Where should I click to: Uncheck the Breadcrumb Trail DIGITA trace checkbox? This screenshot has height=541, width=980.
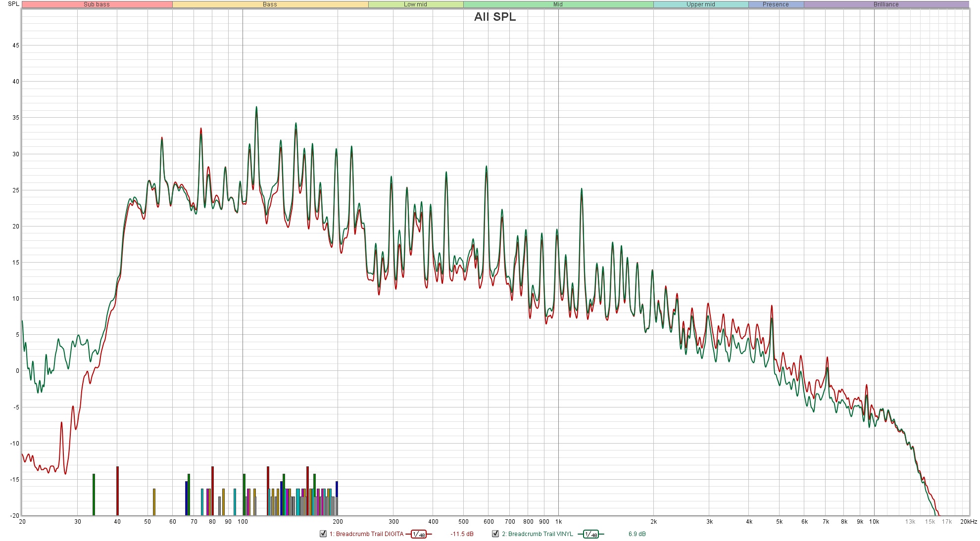[323, 534]
